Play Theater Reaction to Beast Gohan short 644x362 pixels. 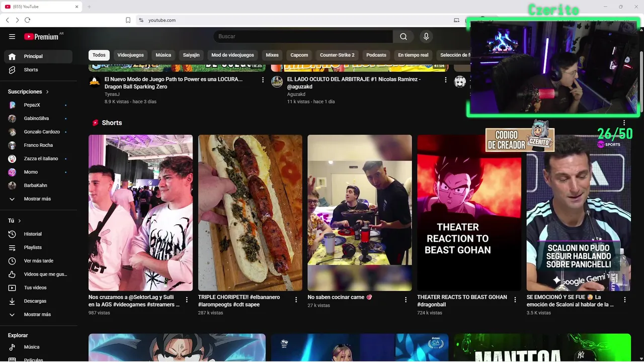point(469,213)
